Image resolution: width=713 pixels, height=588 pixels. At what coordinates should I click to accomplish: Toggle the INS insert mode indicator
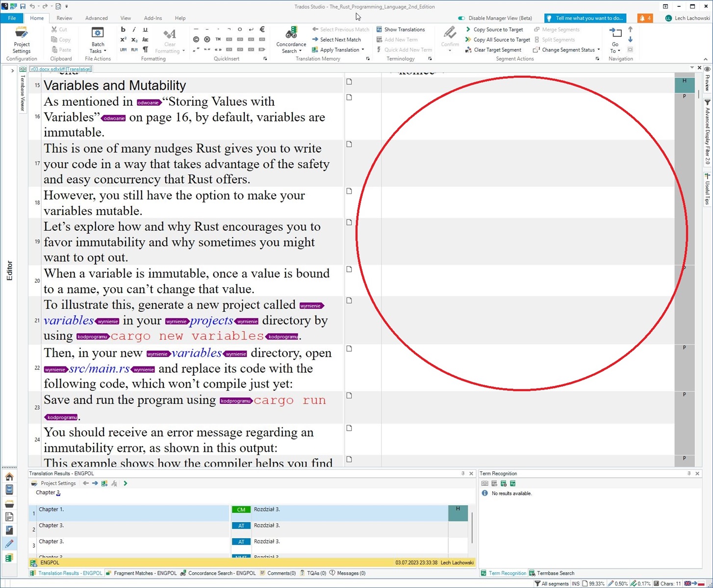coord(576,584)
